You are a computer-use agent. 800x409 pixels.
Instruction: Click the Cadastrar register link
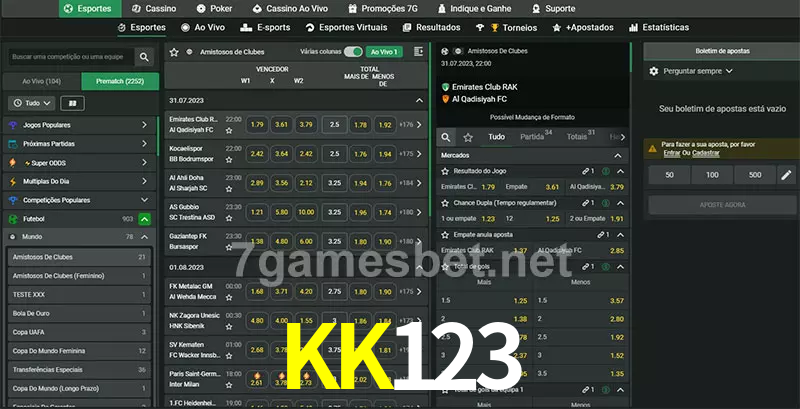706,153
